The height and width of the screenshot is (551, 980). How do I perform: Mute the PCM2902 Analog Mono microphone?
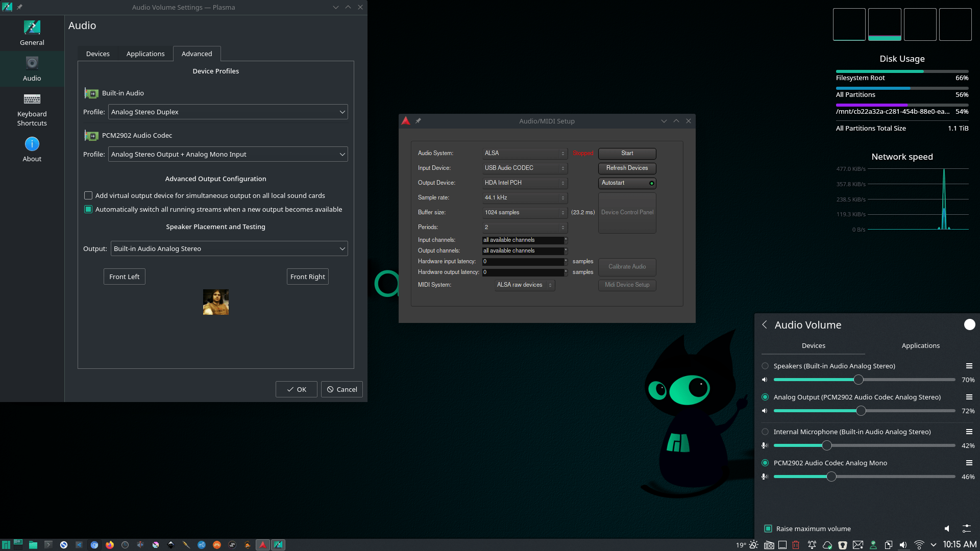tap(765, 477)
